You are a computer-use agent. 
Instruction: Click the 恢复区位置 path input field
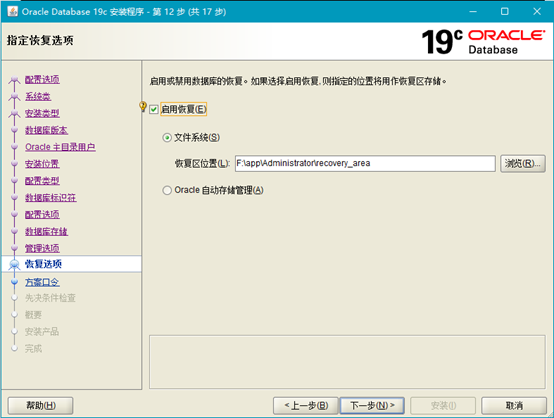click(365, 163)
